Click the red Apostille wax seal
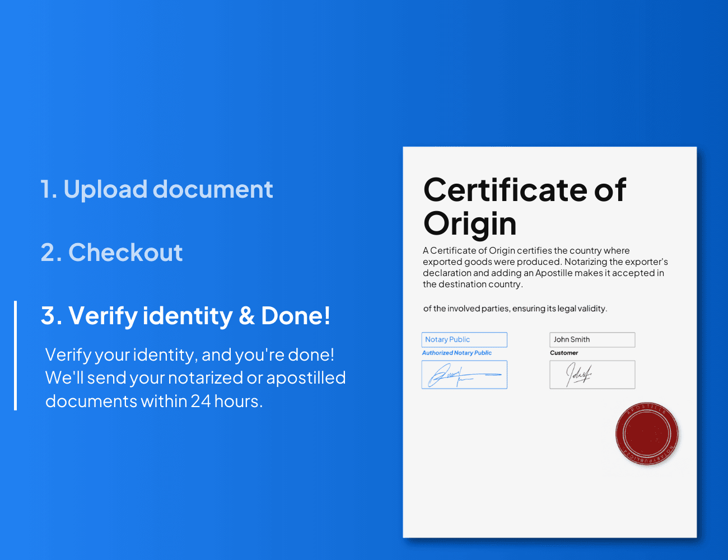728x560 pixels. pos(647,434)
